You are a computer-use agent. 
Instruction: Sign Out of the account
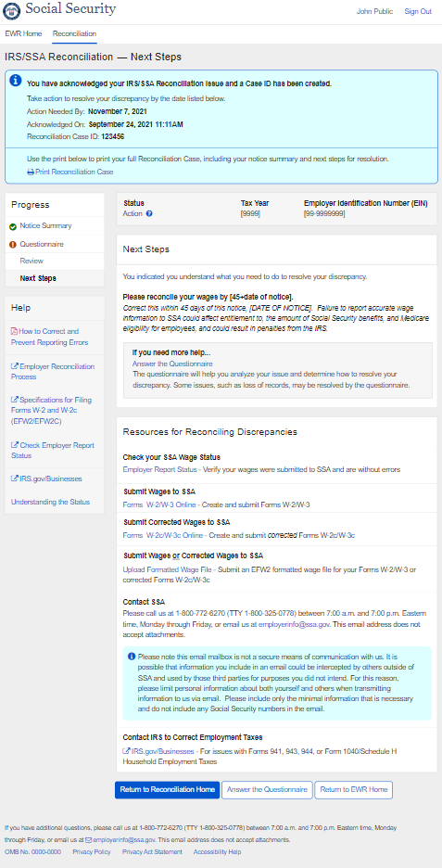[418, 12]
